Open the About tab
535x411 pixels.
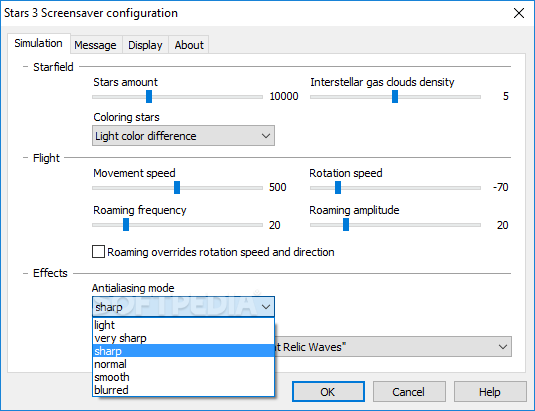tap(189, 45)
